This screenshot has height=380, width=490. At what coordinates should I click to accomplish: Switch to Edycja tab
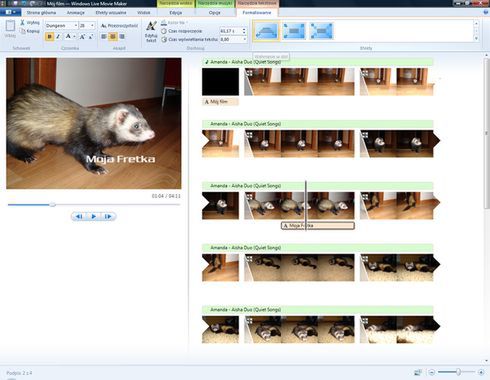pyautogui.click(x=176, y=13)
